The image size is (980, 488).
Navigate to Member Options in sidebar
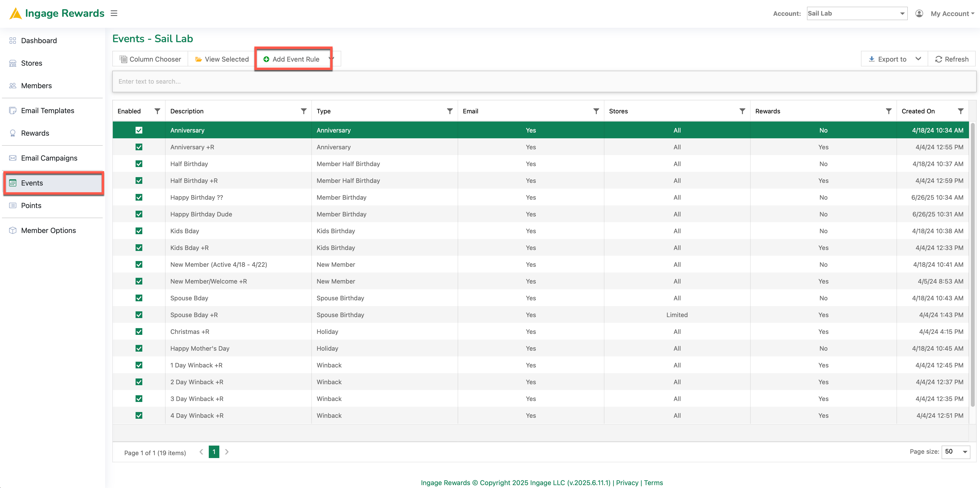pyautogui.click(x=48, y=230)
